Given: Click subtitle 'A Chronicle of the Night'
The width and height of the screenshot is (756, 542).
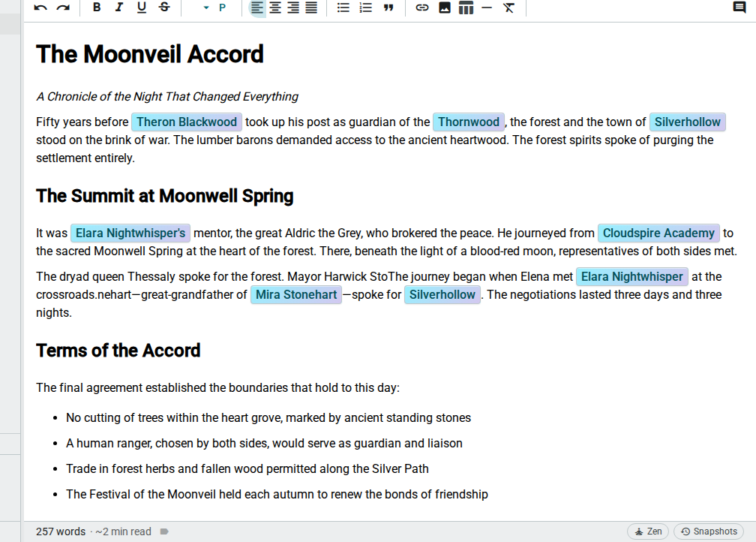Looking at the screenshot, I should click(167, 97).
